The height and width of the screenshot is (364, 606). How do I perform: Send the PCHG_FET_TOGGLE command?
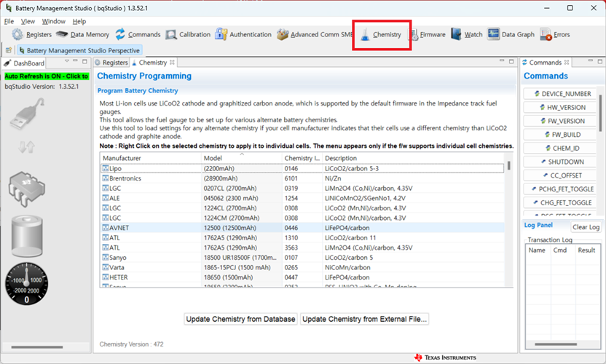(x=559, y=189)
